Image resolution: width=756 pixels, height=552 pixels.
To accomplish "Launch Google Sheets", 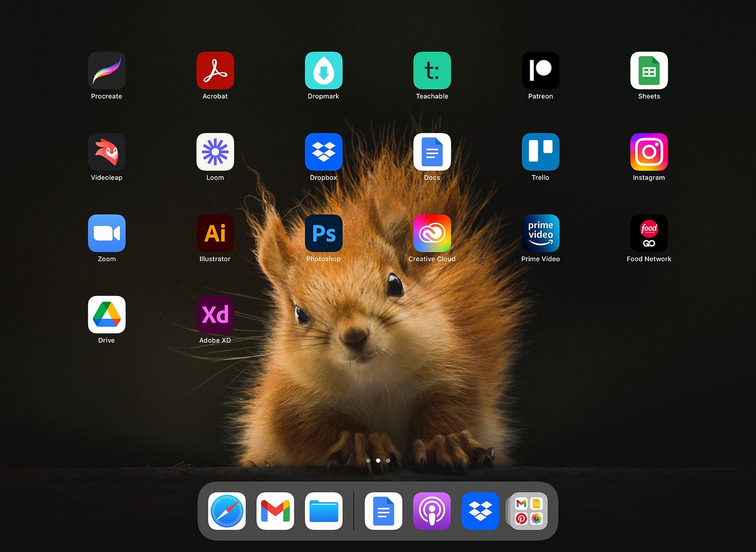I will pyautogui.click(x=649, y=71).
